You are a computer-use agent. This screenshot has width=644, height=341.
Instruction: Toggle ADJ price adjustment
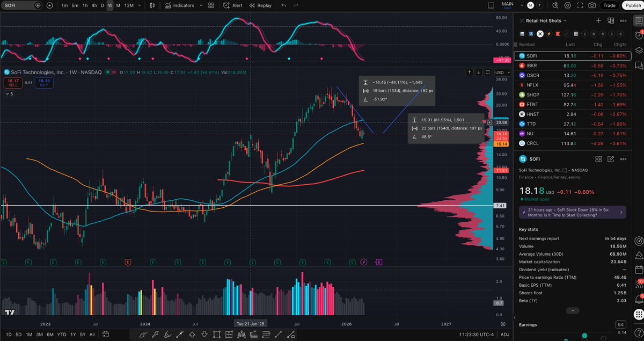tap(504, 335)
